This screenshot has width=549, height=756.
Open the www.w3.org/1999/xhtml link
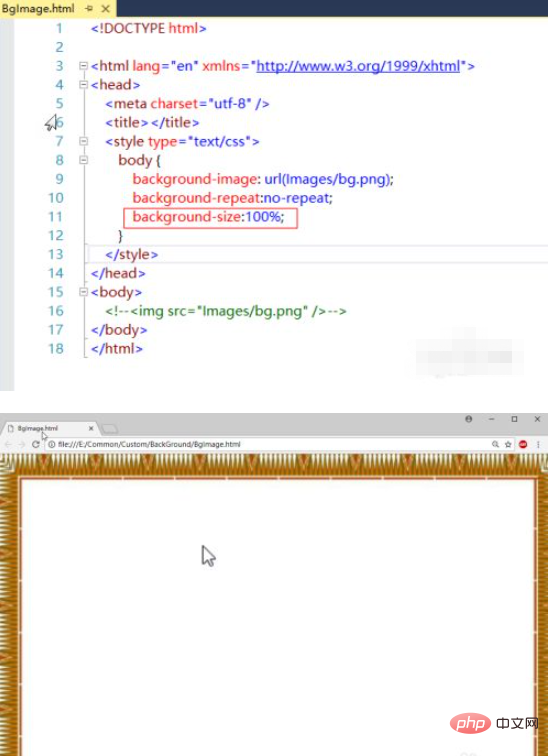coord(359,66)
